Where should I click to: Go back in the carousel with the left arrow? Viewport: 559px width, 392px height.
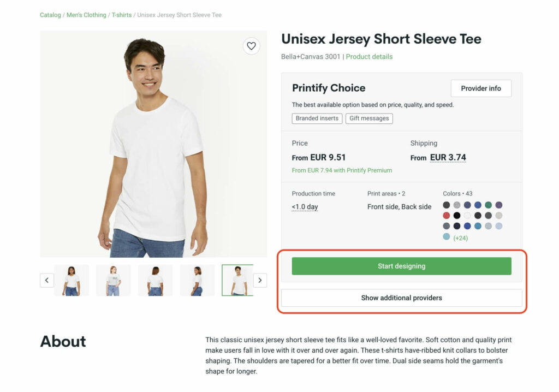(x=47, y=280)
